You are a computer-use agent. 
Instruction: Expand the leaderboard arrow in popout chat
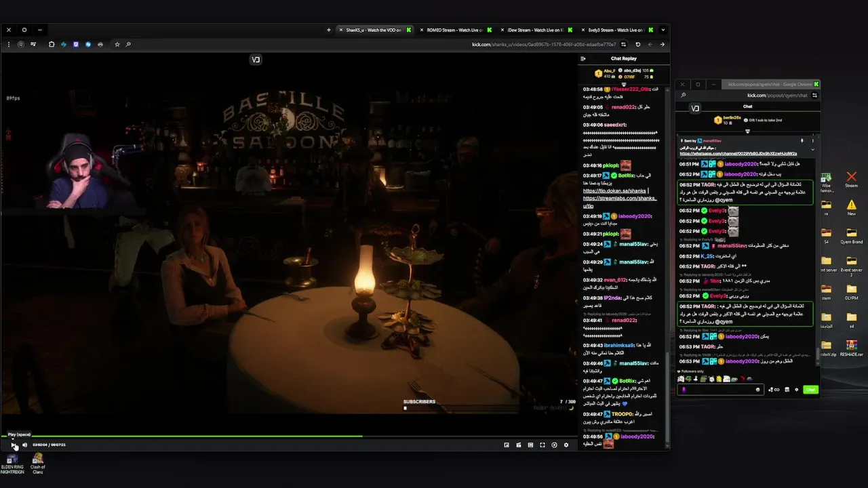pyautogui.click(x=747, y=131)
